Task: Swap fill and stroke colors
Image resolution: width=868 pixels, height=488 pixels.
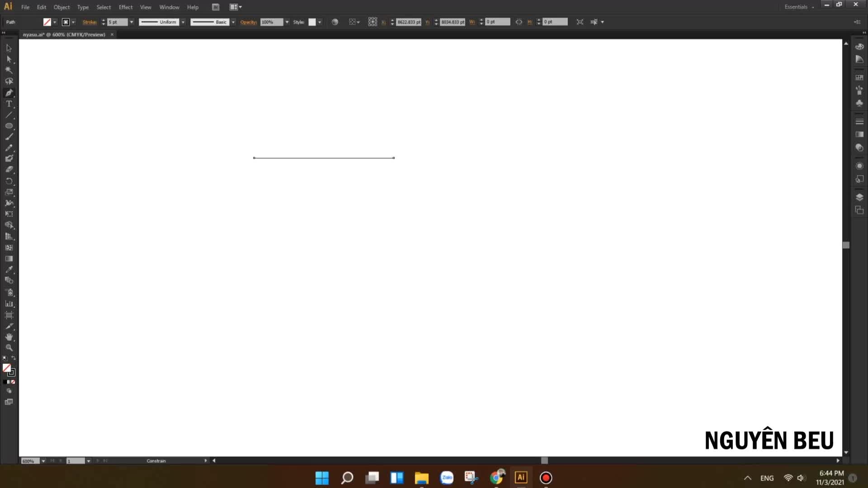Action: [x=14, y=358]
